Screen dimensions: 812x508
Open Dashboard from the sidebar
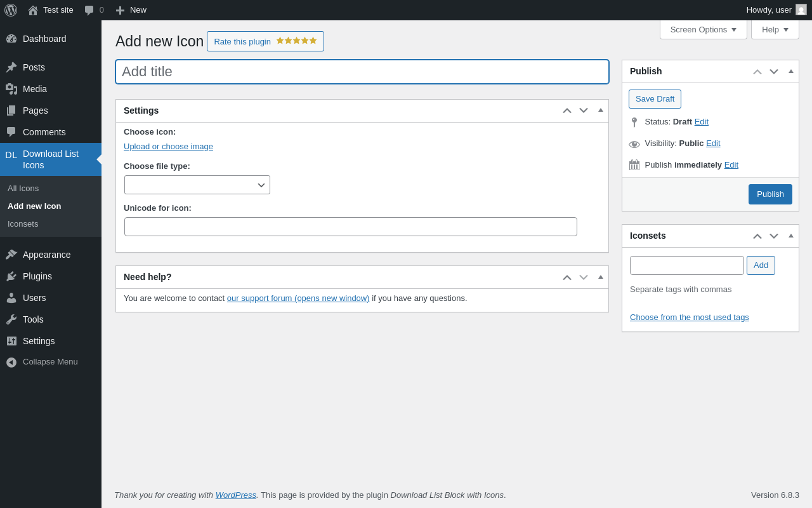click(x=44, y=39)
